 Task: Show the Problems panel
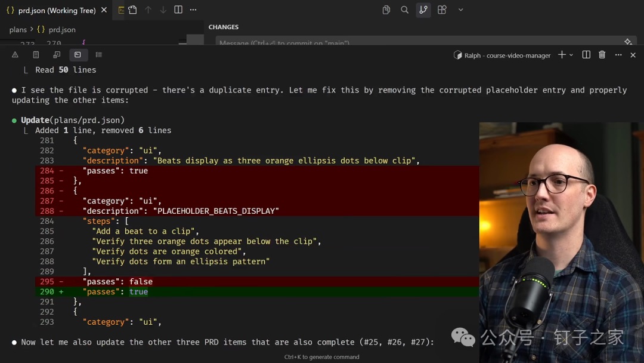15,55
